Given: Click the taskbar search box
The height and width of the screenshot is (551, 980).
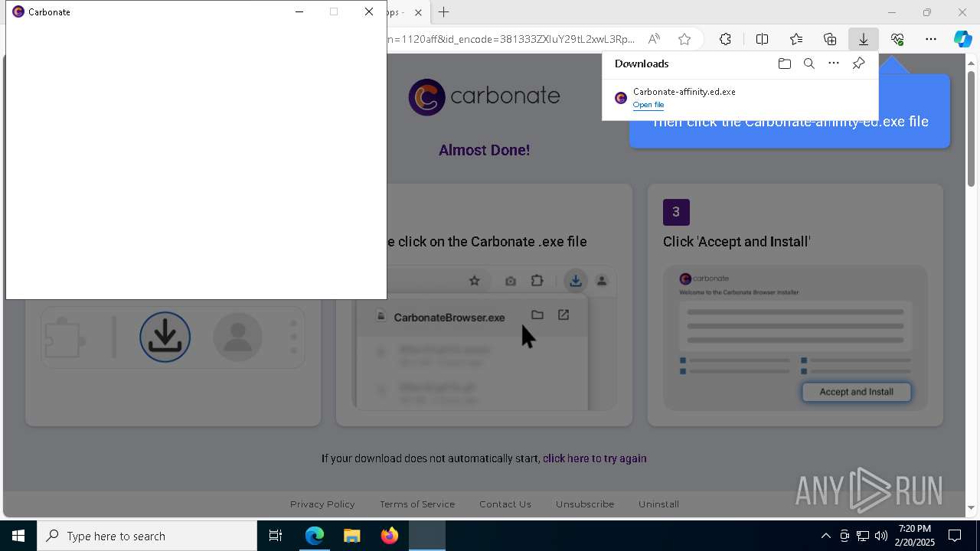Looking at the screenshot, I should [147, 536].
